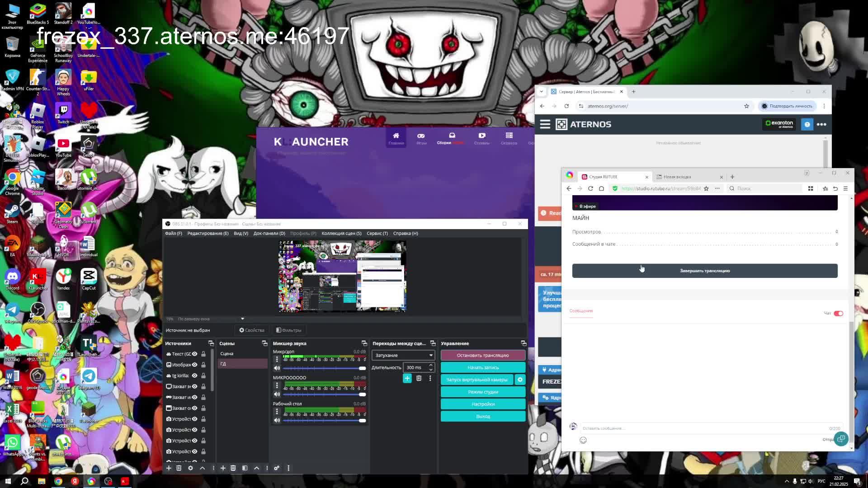Open advanced audio properties gears icon
This screenshot has width=868, height=488.
pos(277,468)
